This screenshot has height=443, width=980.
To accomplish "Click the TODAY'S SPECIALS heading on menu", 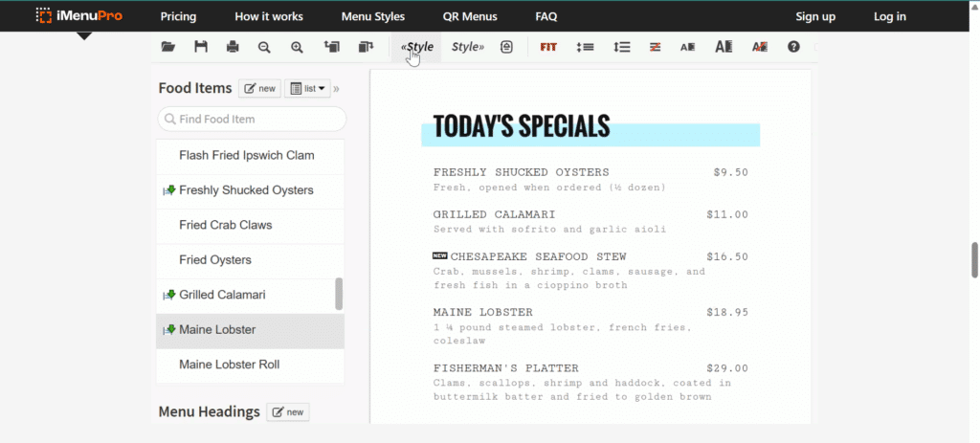I will tap(522, 126).
